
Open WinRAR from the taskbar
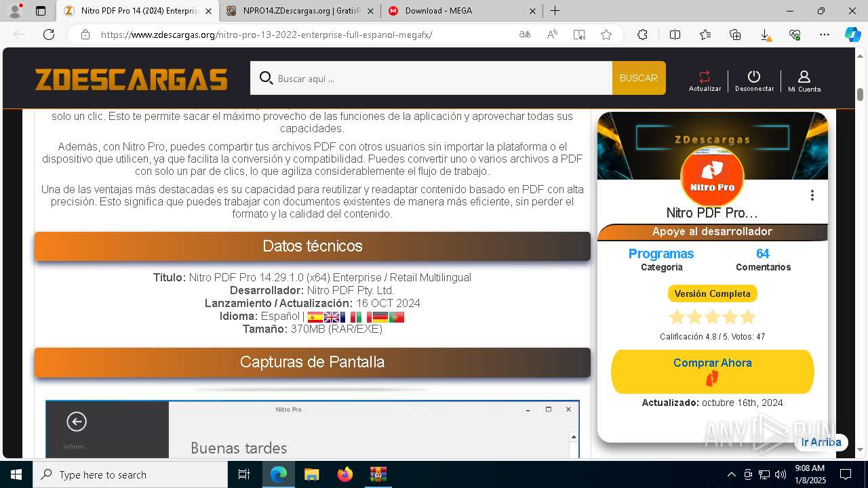click(378, 474)
